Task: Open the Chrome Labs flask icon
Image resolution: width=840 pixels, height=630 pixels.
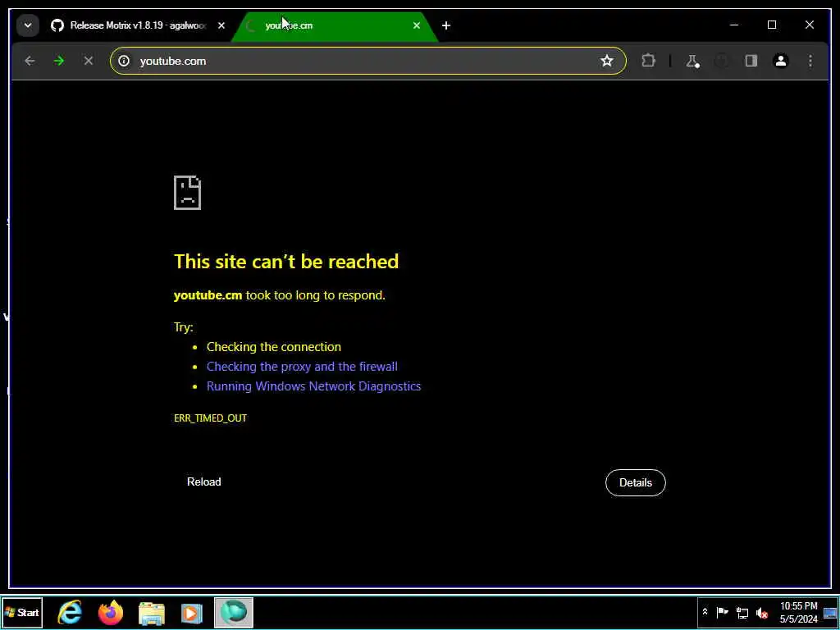Action: point(692,61)
